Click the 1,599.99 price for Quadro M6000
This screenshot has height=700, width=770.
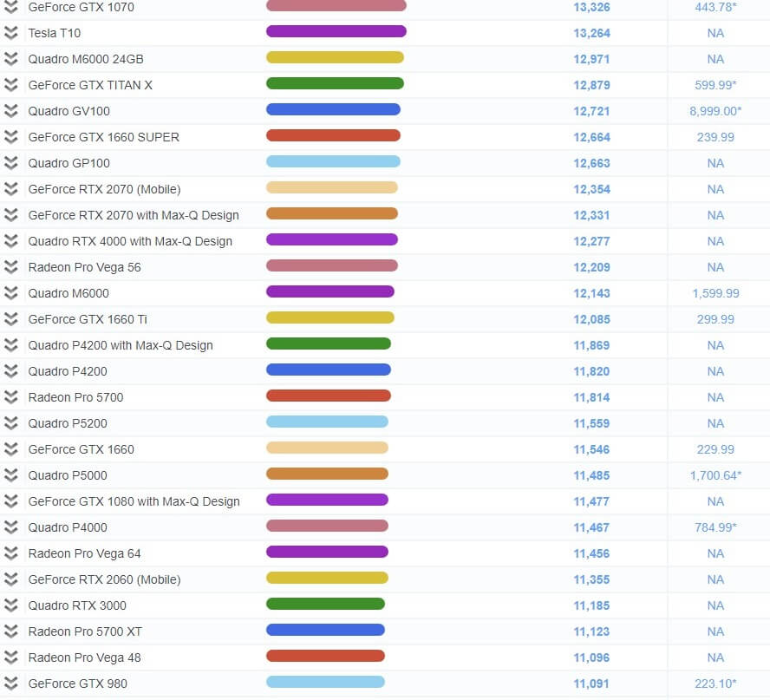716,293
